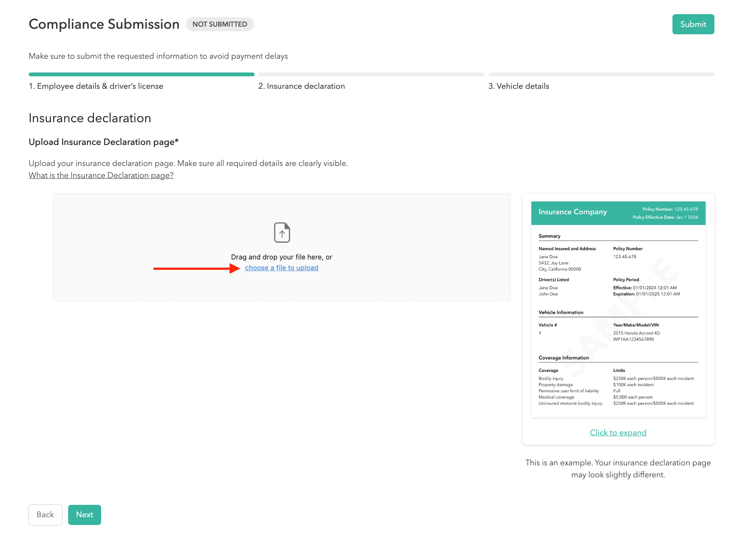Click the gray progress bar above Insurance declaration step

(x=371, y=75)
